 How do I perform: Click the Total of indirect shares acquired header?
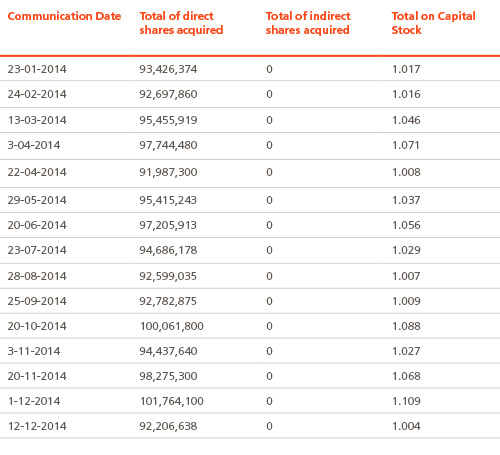pos(308,23)
